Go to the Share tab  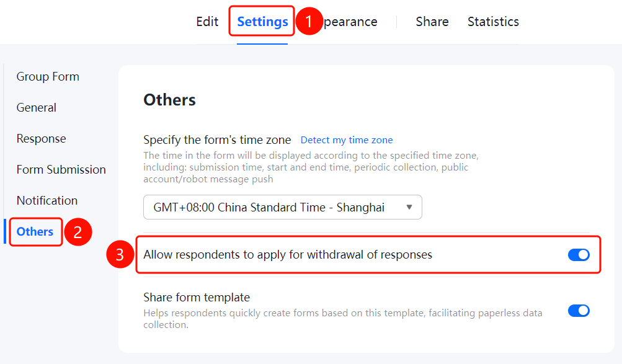(x=432, y=22)
